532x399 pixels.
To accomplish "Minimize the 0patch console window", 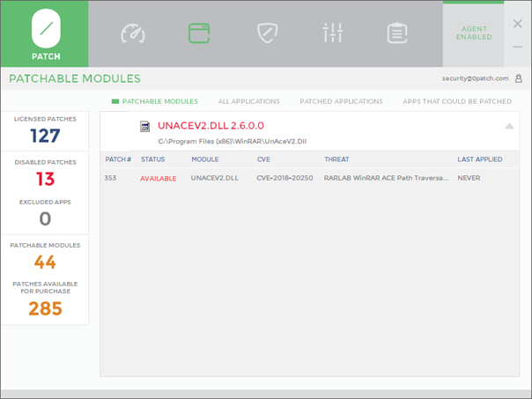I will 517,47.
